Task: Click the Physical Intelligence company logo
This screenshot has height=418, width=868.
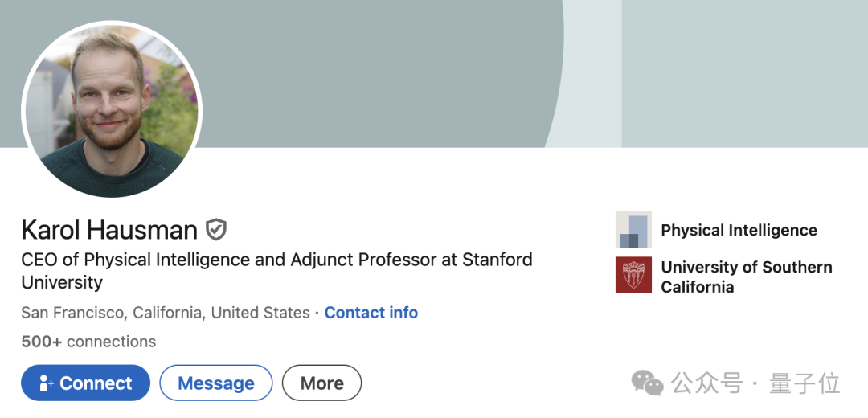Action: (x=633, y=230)
